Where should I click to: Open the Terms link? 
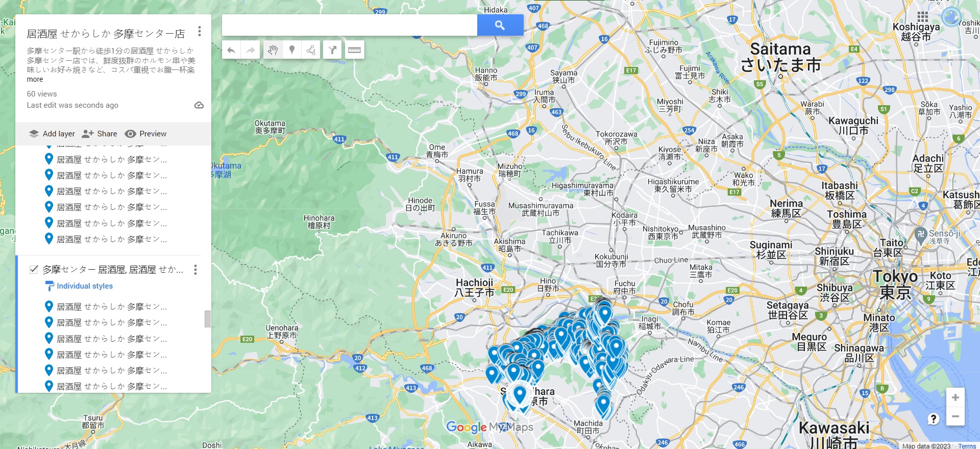pos(967,446)
